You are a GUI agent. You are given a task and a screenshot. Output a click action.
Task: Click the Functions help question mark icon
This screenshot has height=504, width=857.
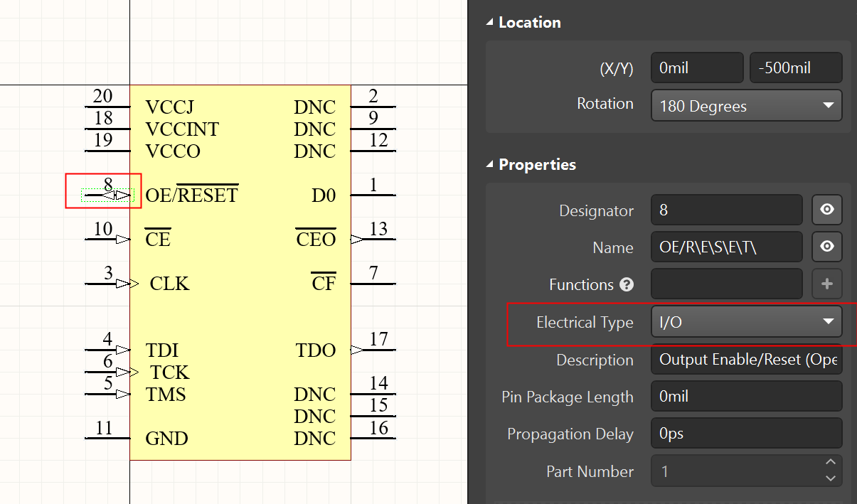click(627, 284)
